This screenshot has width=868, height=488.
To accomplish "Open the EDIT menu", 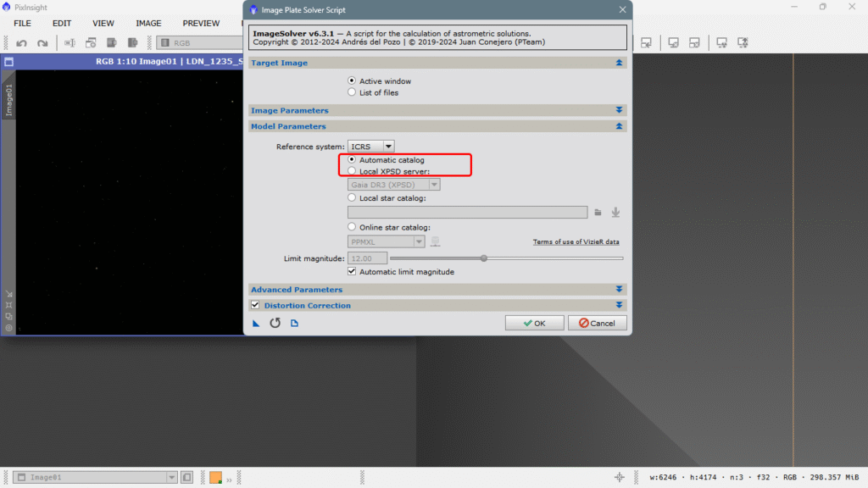I will (x=61, y=23).
